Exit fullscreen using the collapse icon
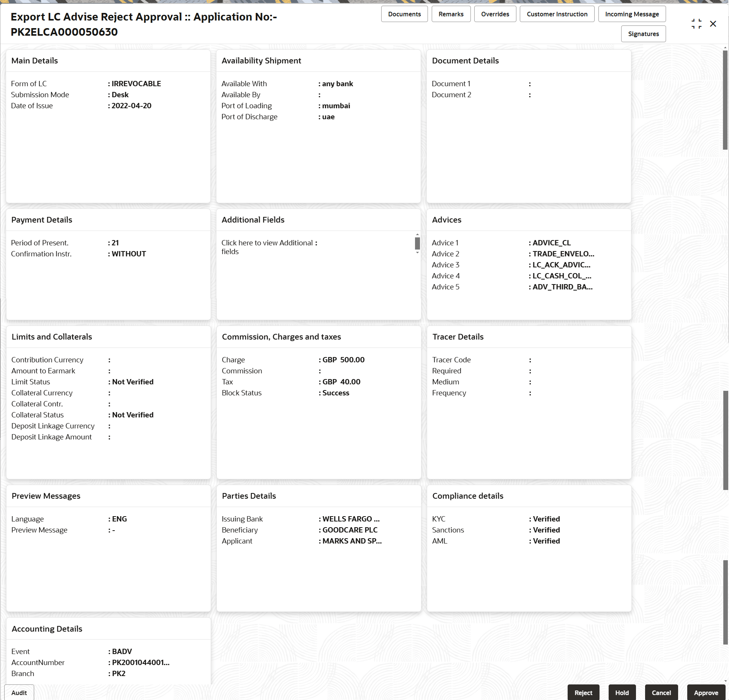 point(696,24)
